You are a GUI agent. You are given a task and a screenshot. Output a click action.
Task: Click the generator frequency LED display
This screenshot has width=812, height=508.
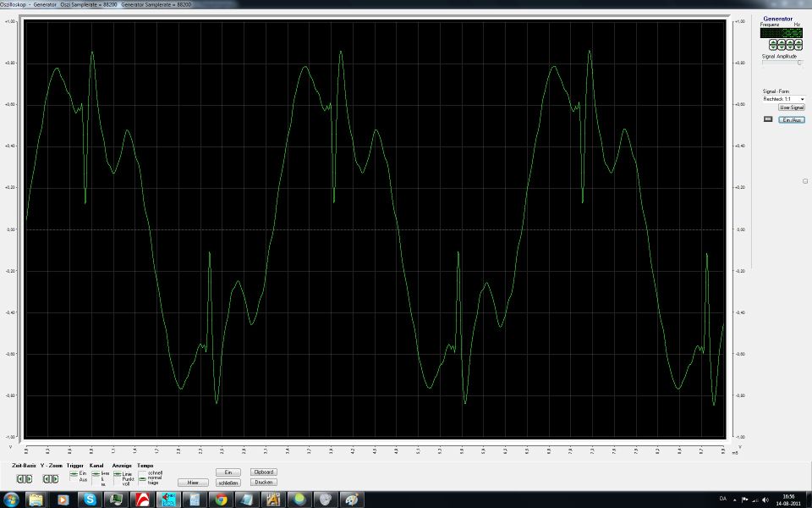(x=782, y=33)
